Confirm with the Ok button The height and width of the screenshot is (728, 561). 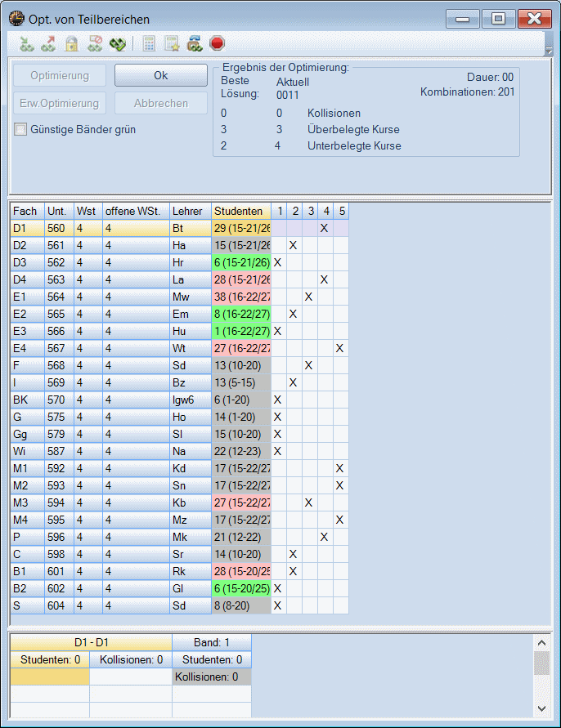coord(160,75)
